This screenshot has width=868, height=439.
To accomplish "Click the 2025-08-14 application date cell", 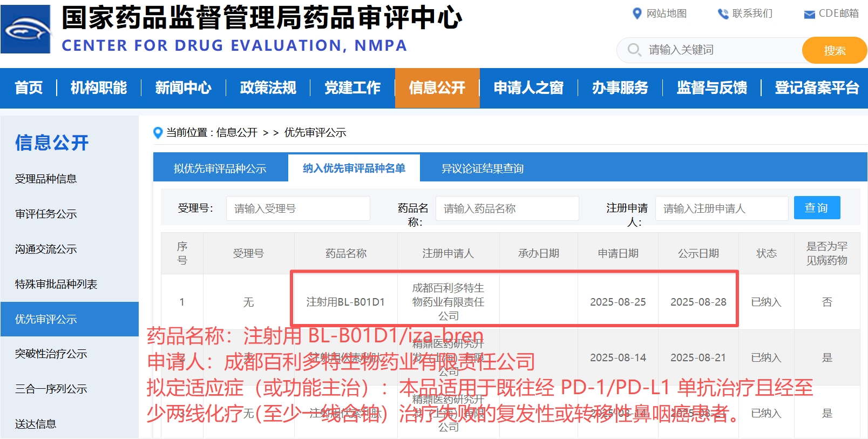I will point(618,357).
